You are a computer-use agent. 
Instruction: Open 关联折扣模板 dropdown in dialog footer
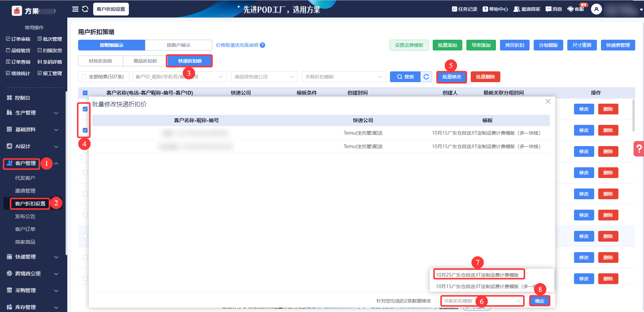(482, 301)
